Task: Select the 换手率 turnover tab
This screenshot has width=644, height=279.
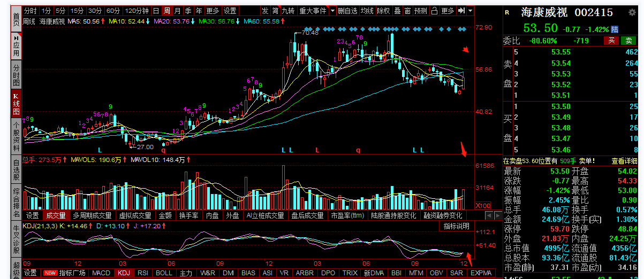Action: 189,215
